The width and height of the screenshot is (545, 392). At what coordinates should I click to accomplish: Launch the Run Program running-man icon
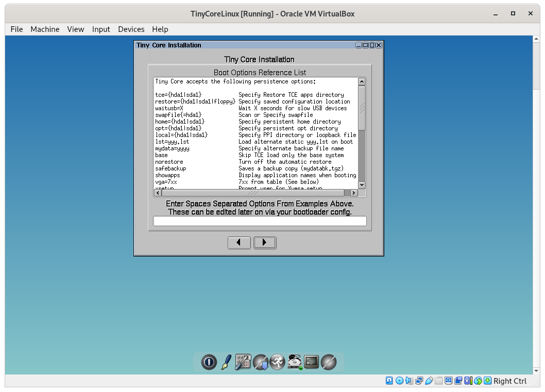[277, 362]
